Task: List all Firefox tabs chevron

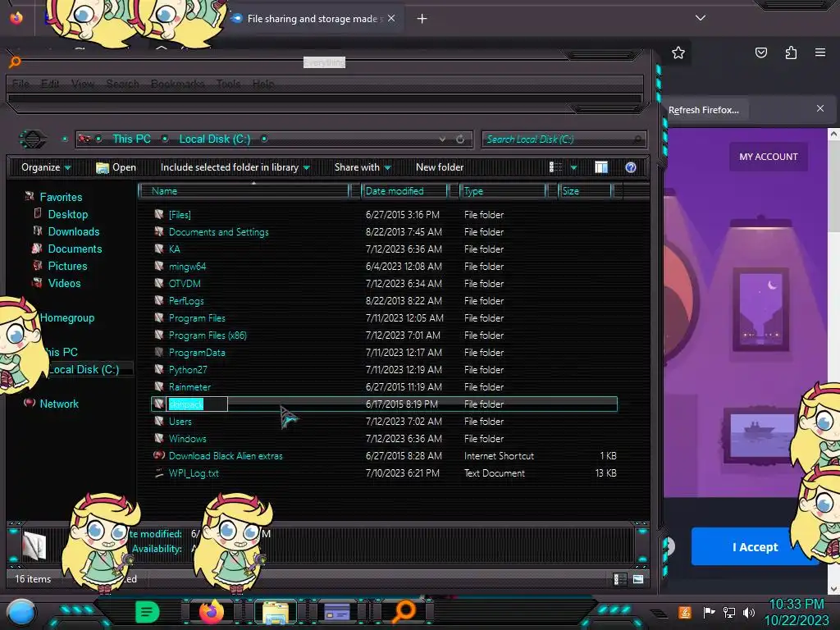Action: pos(700,18)
